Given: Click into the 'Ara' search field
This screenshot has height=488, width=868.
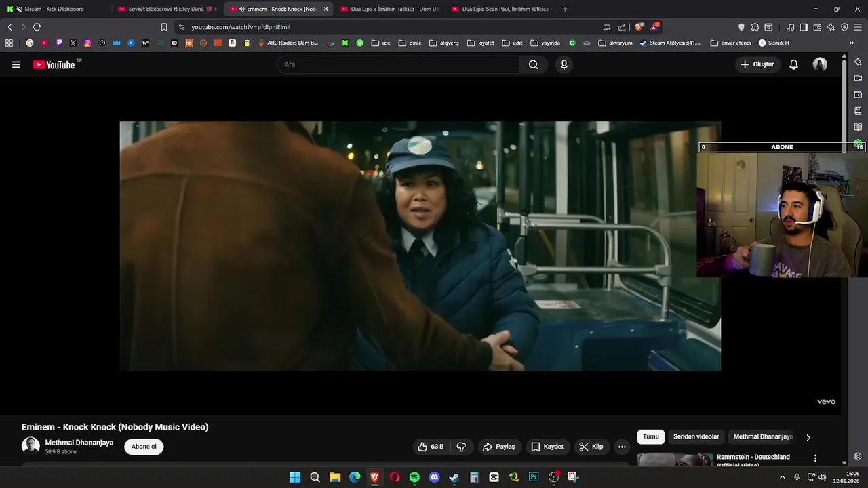Looking at the screenshot, I should point(397,64).
